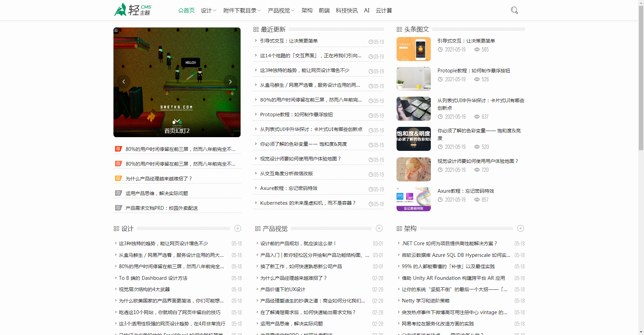The image size is (644, 335).
Task: Click views eye icon showing 720
Action: click(x=477, y=170)
